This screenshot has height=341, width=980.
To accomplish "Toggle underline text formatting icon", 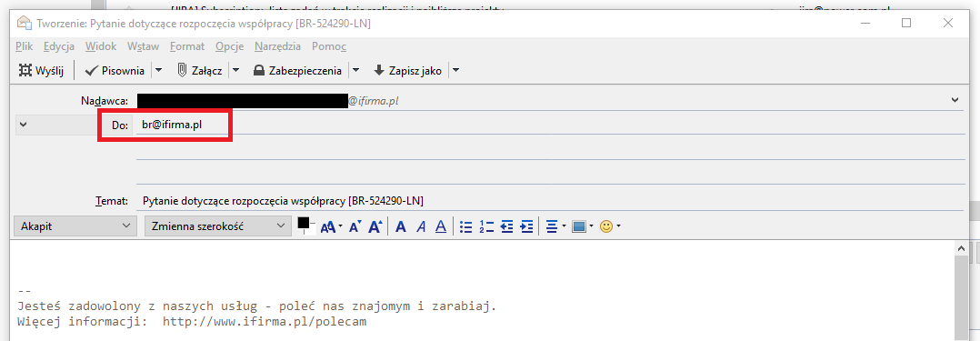I will (x=441, y=226).
